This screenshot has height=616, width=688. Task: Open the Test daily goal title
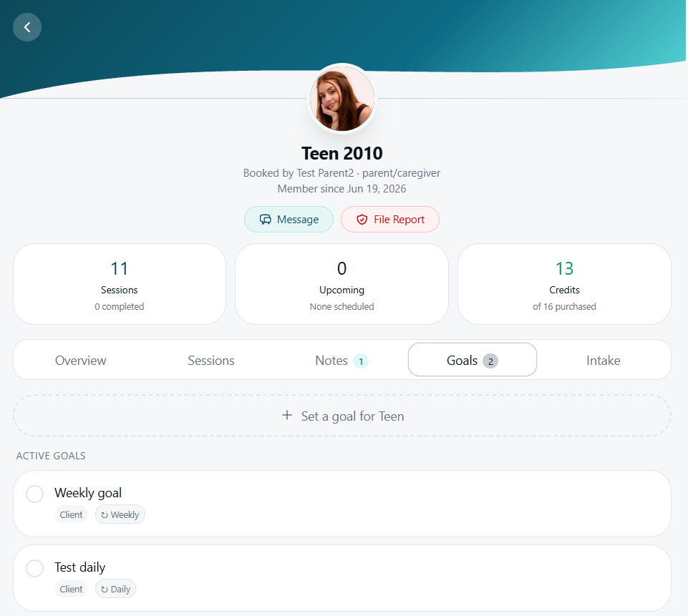80,567
